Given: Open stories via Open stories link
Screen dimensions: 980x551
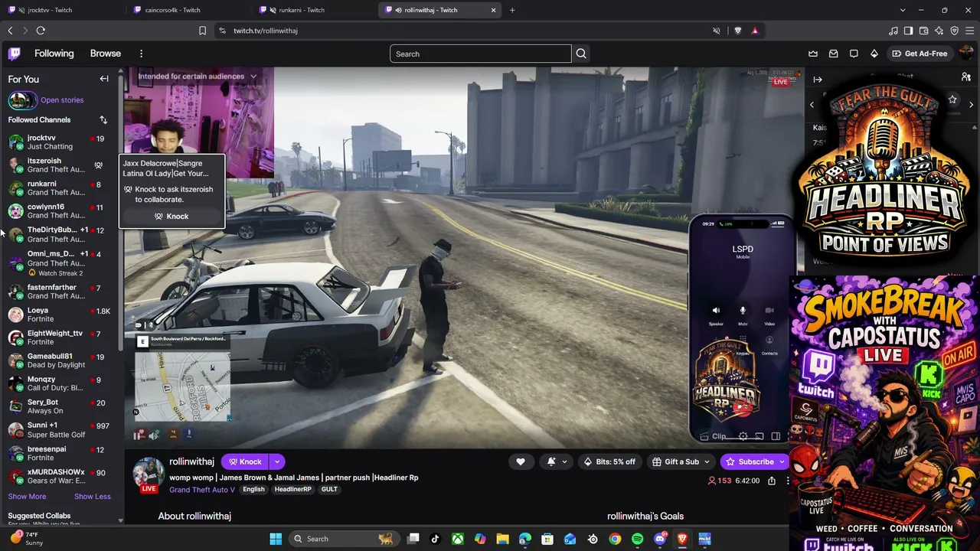Looking at the screenshot, I should click(62, 100).
